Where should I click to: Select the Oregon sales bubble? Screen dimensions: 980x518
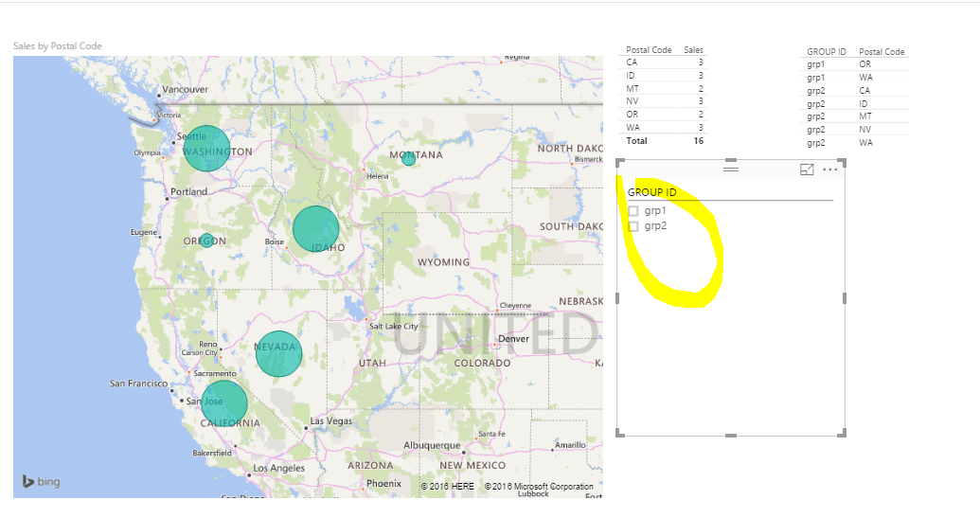[x=206, y=240]
